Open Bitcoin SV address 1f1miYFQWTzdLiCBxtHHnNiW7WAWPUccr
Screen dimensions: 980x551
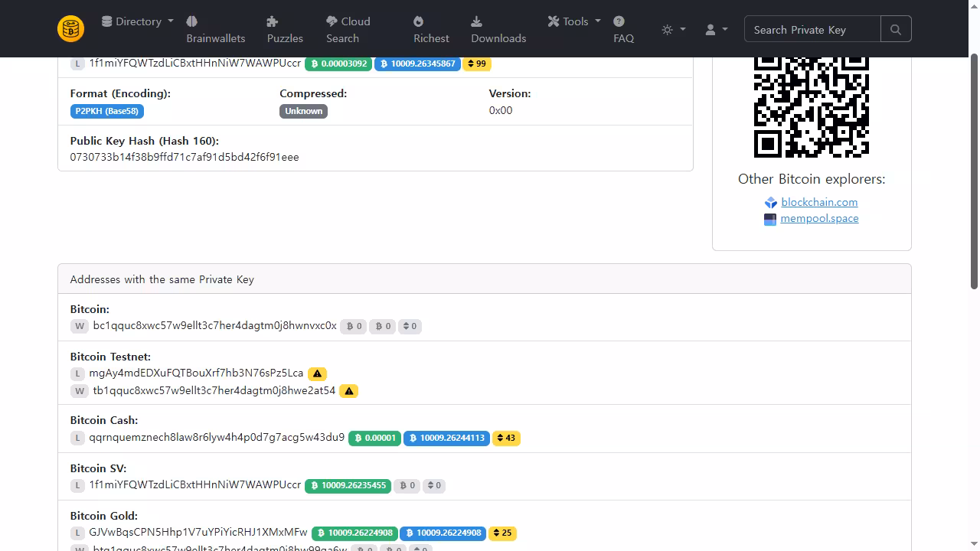(195, 485)
